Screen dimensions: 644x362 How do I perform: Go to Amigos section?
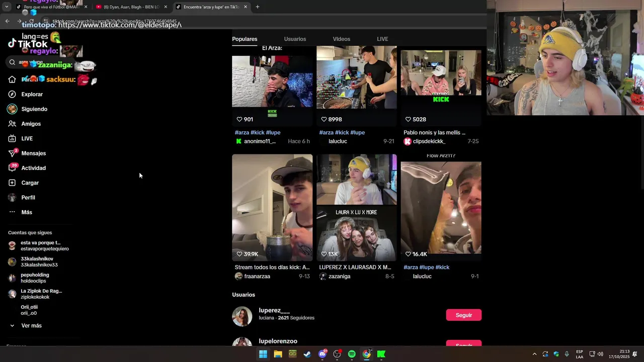24,124
